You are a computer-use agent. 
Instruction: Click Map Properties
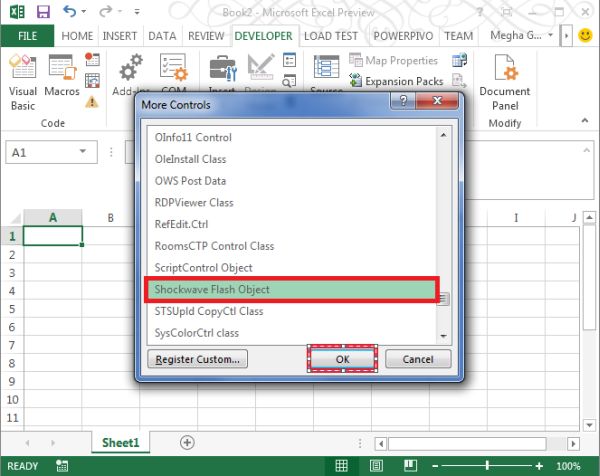click(393, 60)
